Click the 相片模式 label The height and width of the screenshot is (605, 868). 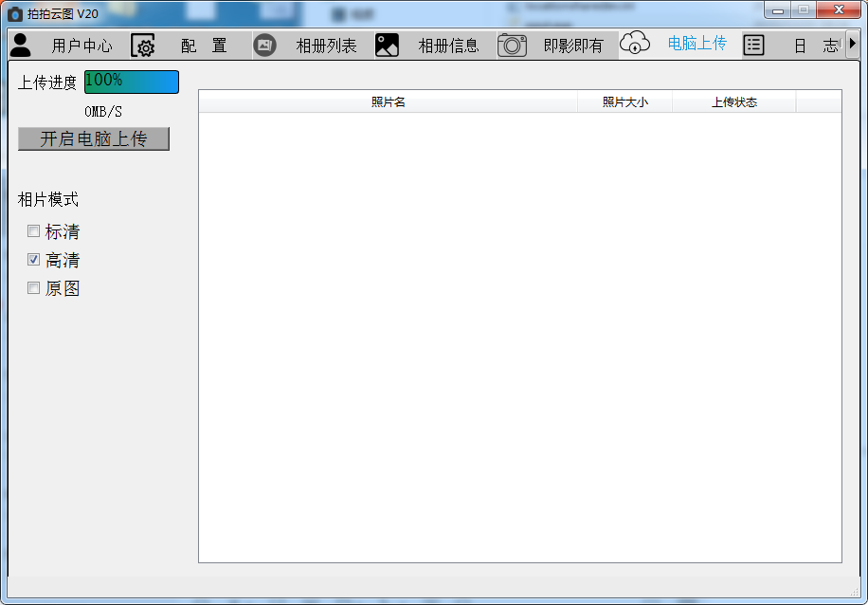coord(48,199)
